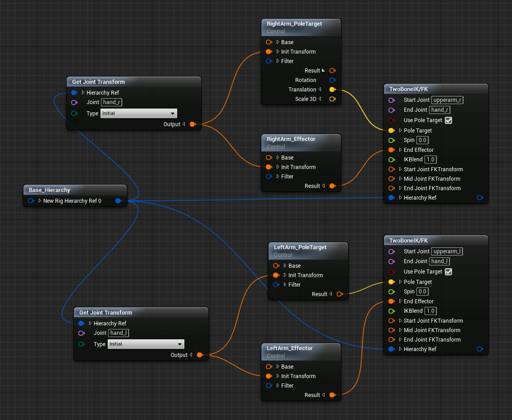Select the RightArm_Effector node title
The height and width of the screenshot is (420, 512).
point(291,139)
